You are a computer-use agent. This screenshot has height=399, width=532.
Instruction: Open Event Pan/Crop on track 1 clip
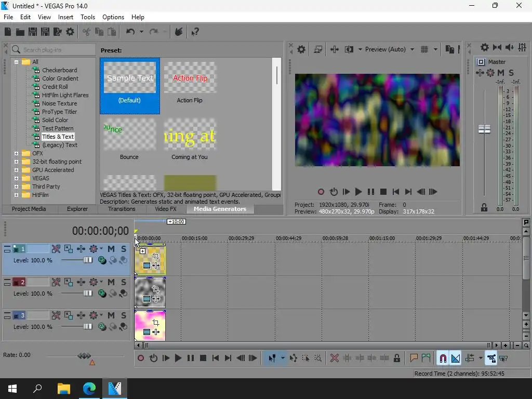(156, 256)
